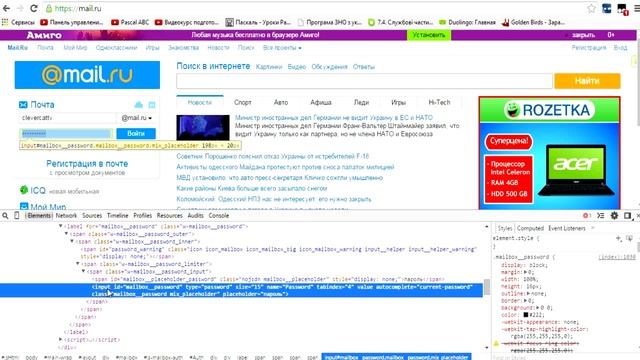640x360 pixels.
Task: Open the Chrome hamburger menu
Action: tap(636, 8)
